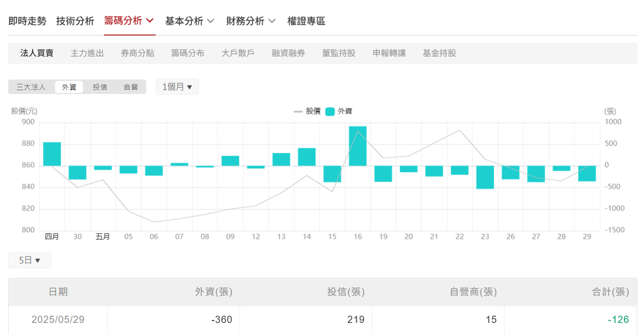Screen dimensions: 644x334
Task: Switch to 即時走勢 menu item
Action: [x=27, y=21]
